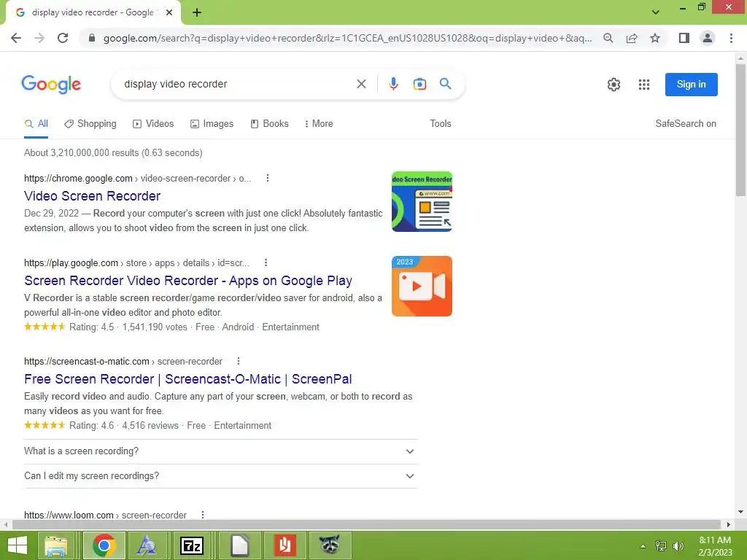
Task: Click the Sign in button
Action: [x=691, y=85]
